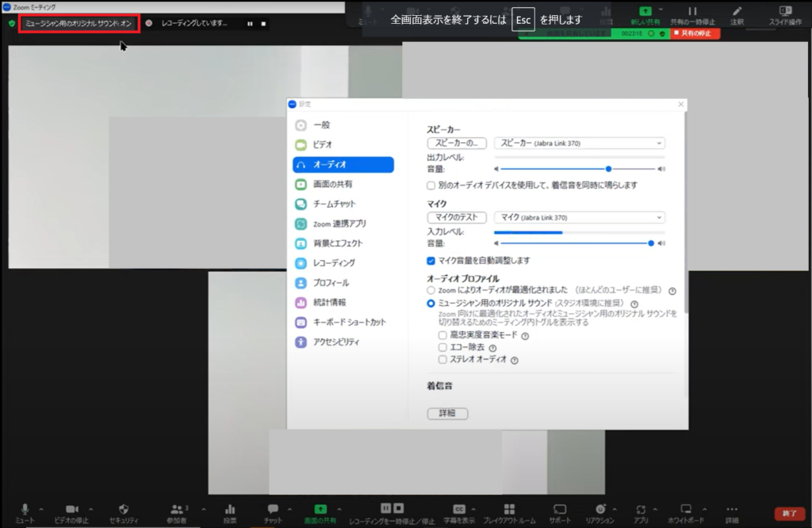Open Breakout Rooms icon
This screenshot has width=812, height=528.
[x=509, y=509]
